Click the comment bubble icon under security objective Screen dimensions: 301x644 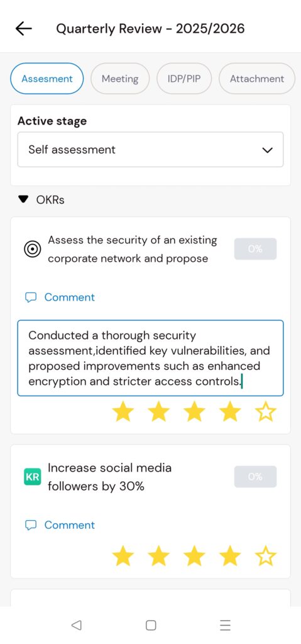31,297
